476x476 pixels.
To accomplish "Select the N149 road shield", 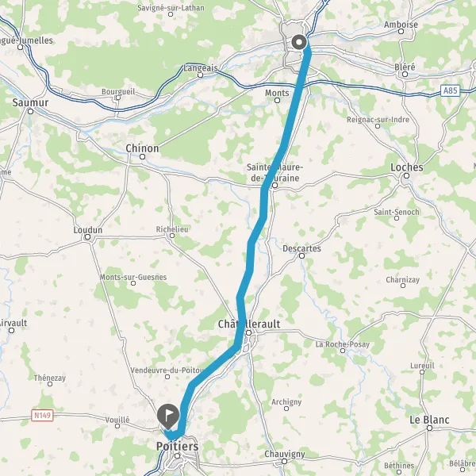I will tap(42, 415).
